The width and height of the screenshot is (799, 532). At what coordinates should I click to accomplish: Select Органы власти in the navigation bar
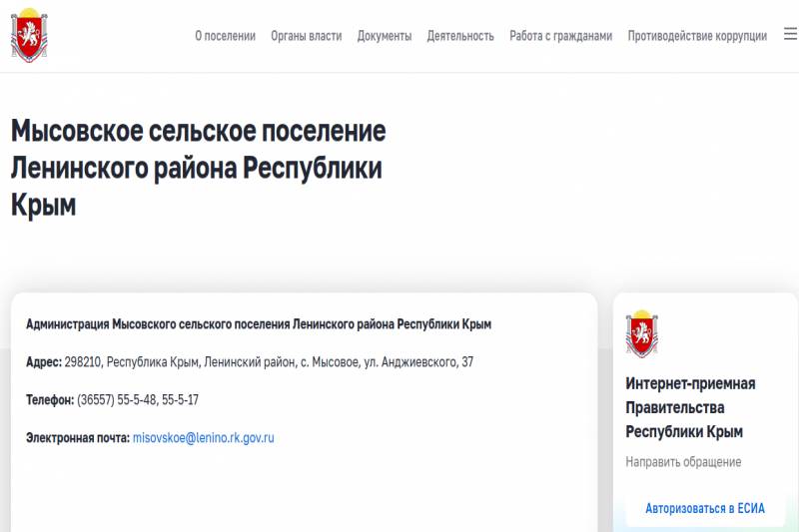point(306,36)
